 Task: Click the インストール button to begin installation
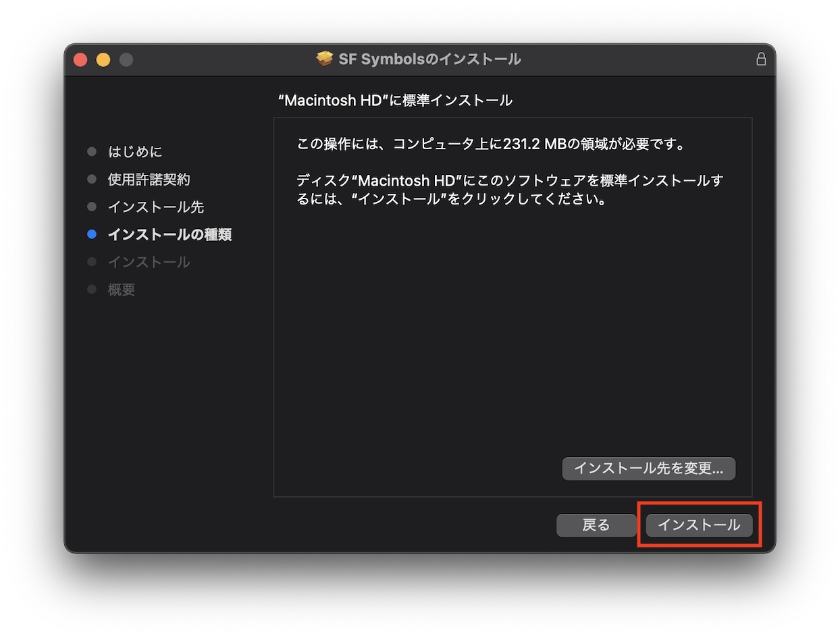pos(699,525)
